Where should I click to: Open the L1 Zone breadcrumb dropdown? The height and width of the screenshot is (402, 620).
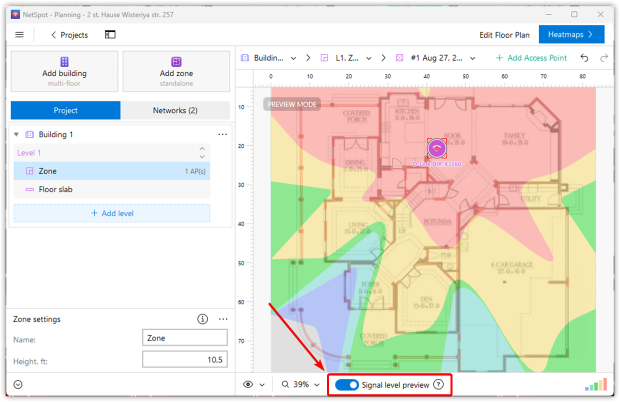point(369,58)
